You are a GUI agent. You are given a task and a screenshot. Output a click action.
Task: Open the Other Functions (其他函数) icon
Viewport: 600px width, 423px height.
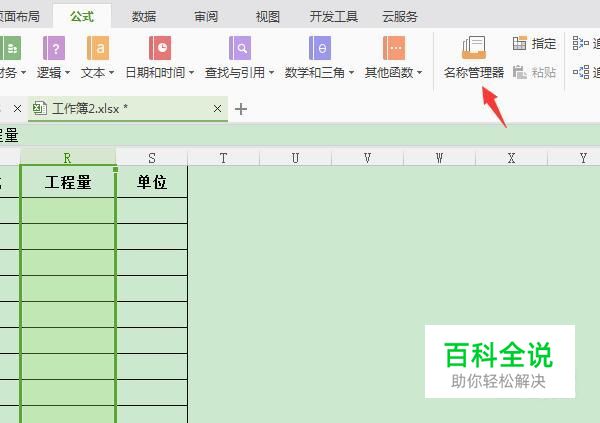pos(394,48)
